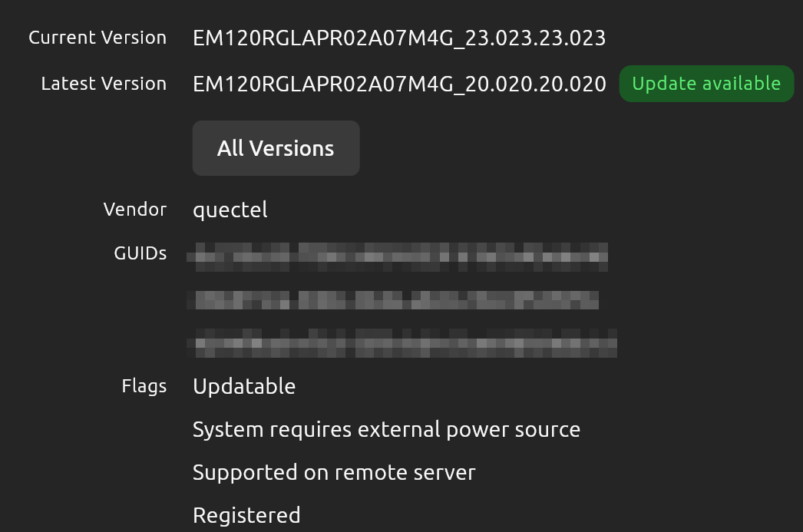Select the Vendor label
This screenshot has height=532, width=803.
coord(135,210)
